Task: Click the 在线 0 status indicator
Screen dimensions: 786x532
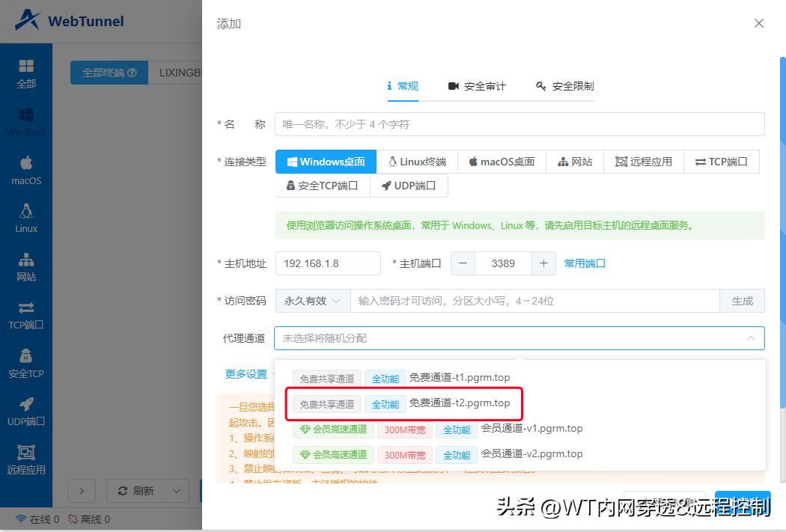Action: point(37,519)
